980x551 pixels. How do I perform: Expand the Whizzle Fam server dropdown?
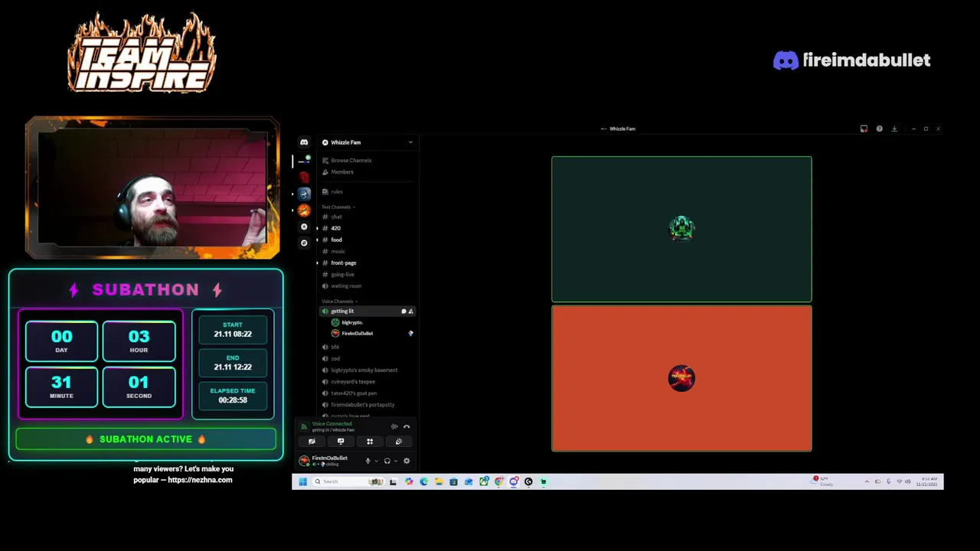[410, 142]
